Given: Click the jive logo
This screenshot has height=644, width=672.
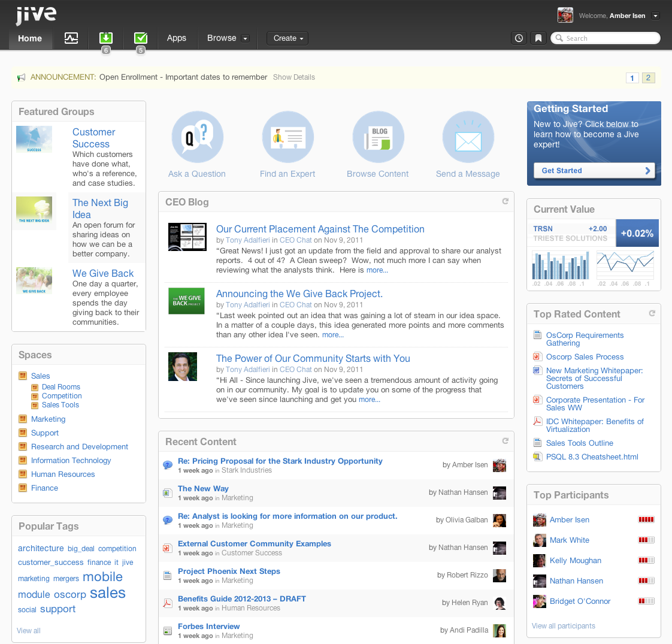Looking at the screenshot, I should [36, 16].
